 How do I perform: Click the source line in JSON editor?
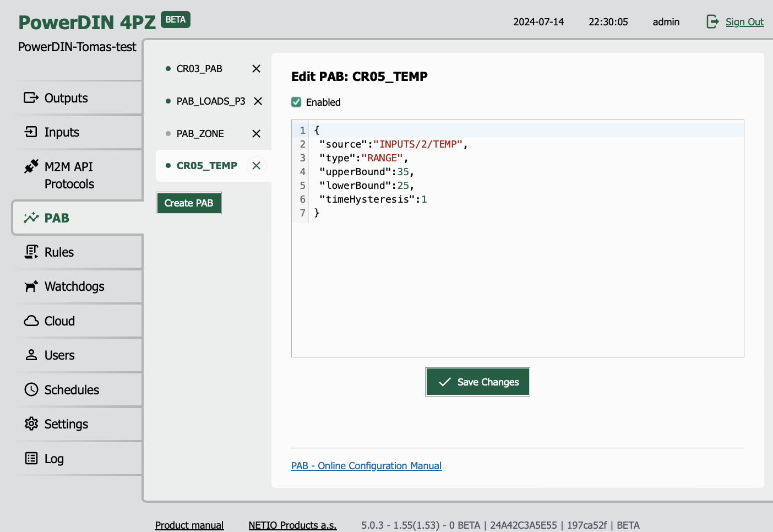(x=393, y=144)
